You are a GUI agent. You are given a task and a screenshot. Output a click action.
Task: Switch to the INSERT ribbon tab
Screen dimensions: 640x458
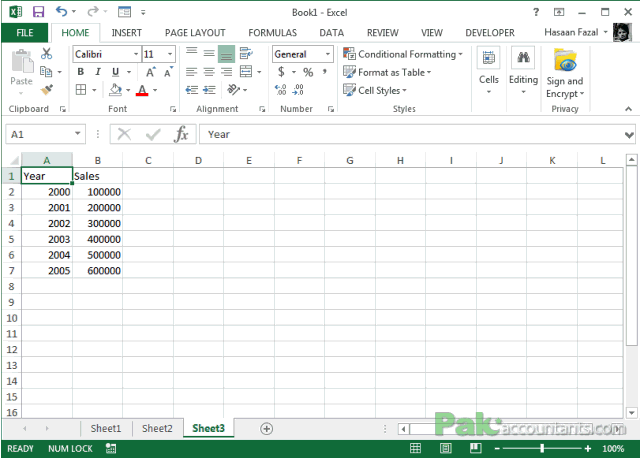[x=127, y=33]
